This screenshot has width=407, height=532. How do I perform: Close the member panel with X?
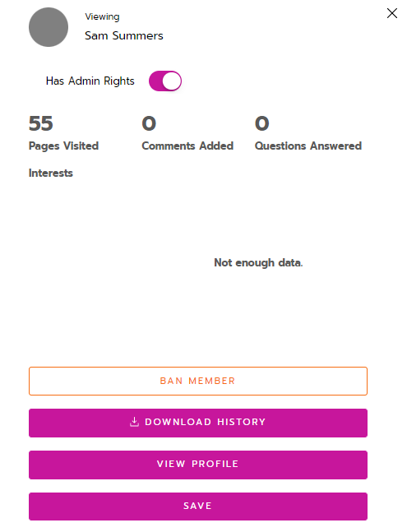[392, 13]
